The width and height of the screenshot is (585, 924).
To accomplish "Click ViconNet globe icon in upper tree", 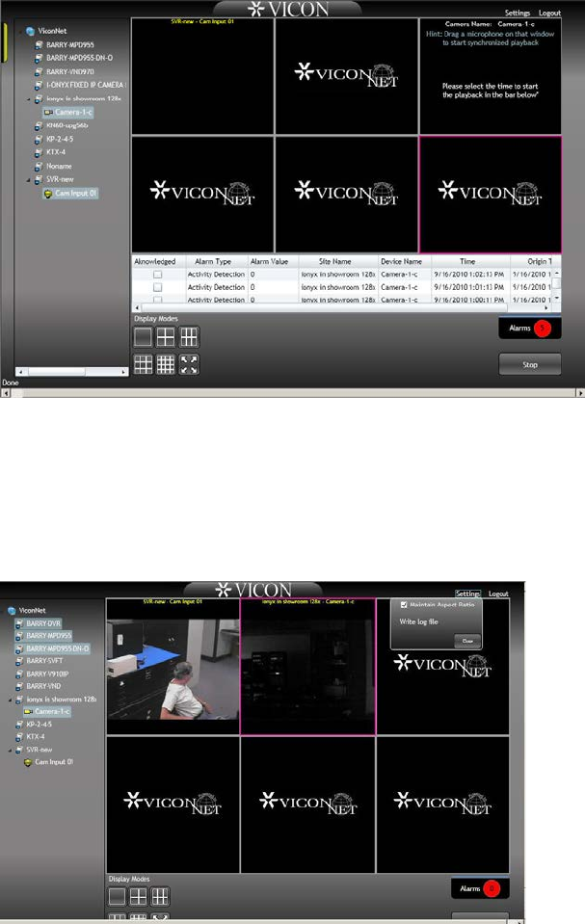I will [x=30, y=31].
